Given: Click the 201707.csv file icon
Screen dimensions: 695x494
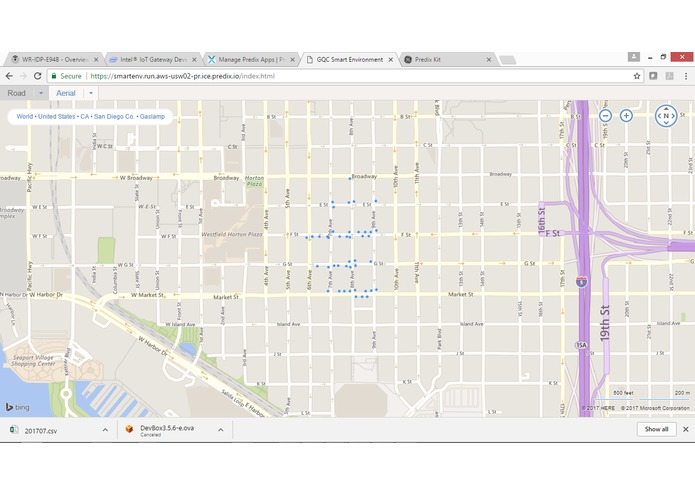Looking at the screenshot, I should 14,429.
